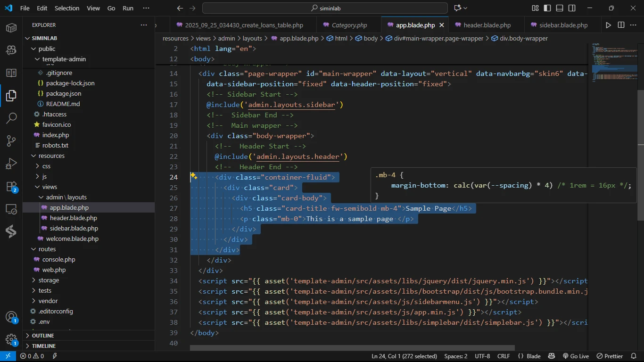Open the Selection menu
Screen dimensions: 644x362
pyautogui.click(x=67, y=8)
